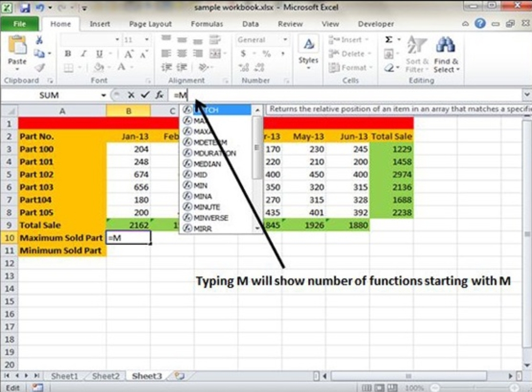Align text left in the cell
The height and width of the screenshot is (392, 532).
click(x=166, y=53)
